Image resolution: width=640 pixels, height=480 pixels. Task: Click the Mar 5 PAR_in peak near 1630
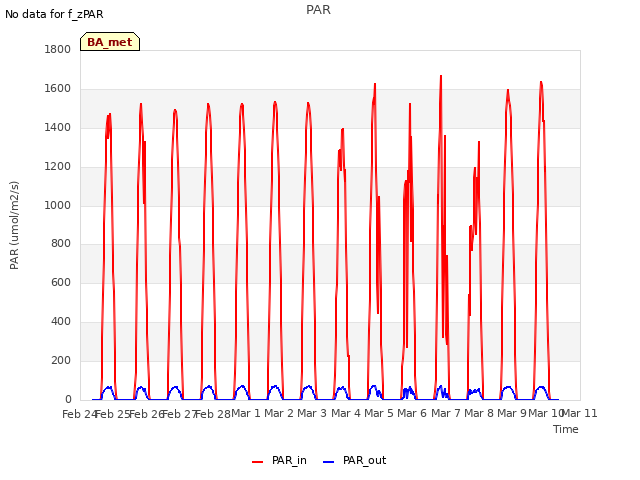[x=375, y=84]
